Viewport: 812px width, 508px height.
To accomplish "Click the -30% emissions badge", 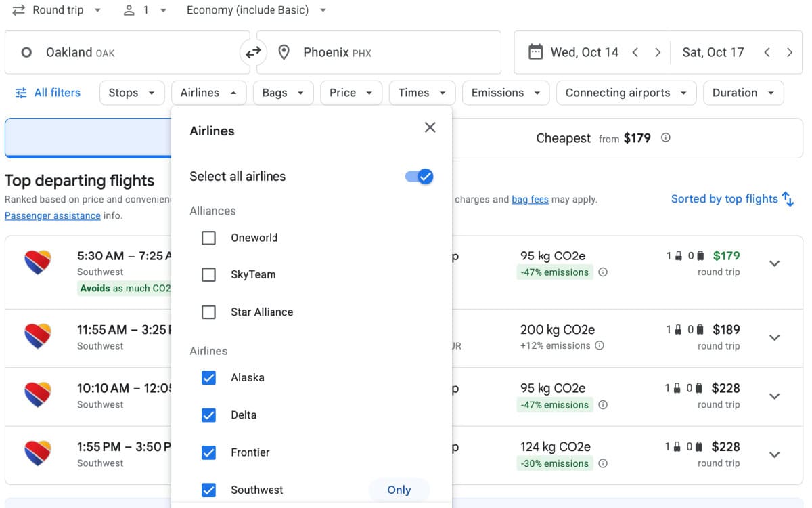I will point(555,463).
